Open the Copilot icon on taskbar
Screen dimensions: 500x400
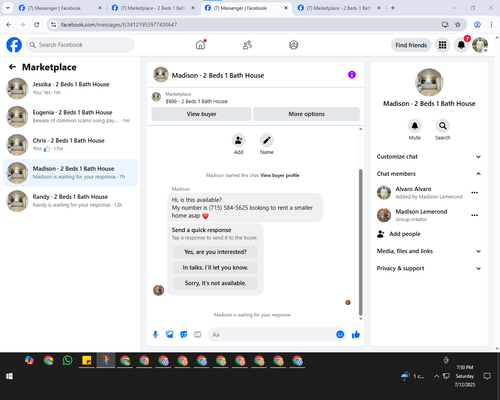click(x=29, y=361)
